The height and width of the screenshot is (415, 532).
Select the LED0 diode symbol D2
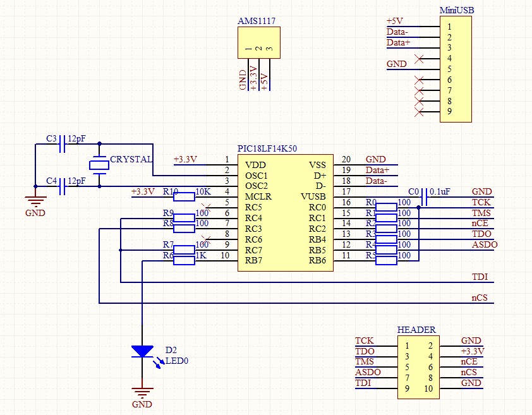point(143,352)
